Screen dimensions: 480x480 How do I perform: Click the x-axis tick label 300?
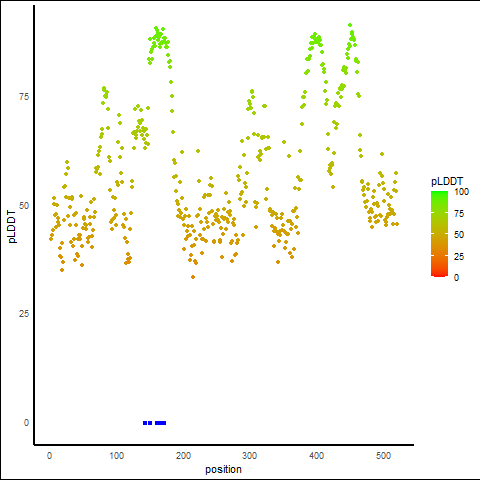coord(250,456)
